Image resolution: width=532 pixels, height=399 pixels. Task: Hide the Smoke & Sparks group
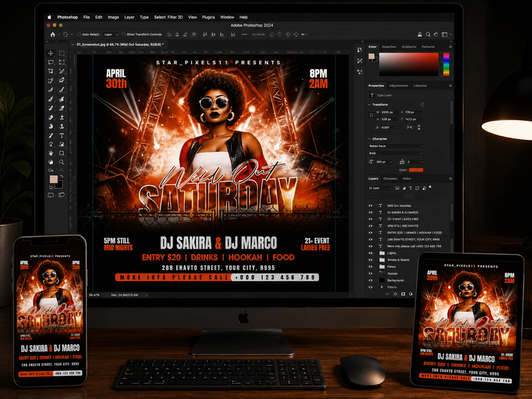(370, 260)
